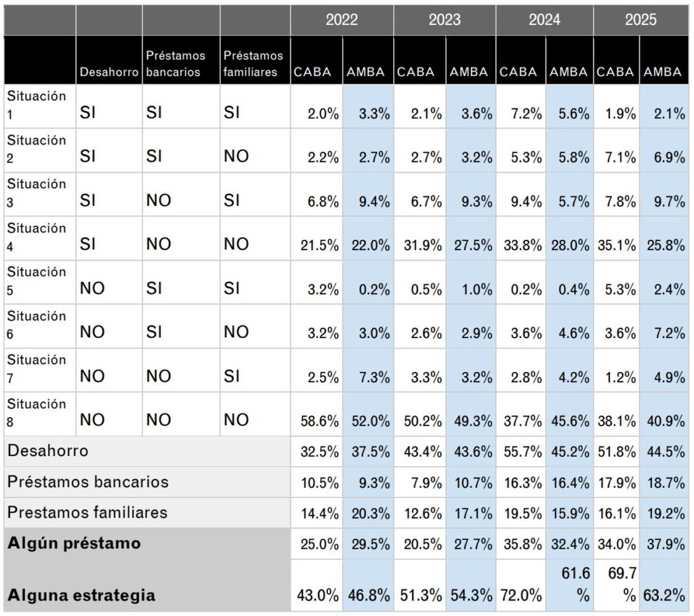Image resolution: width=694 pixels, height=616 pixels.
Task: Select the 2023 year header cell
Action: click(445, 20)
